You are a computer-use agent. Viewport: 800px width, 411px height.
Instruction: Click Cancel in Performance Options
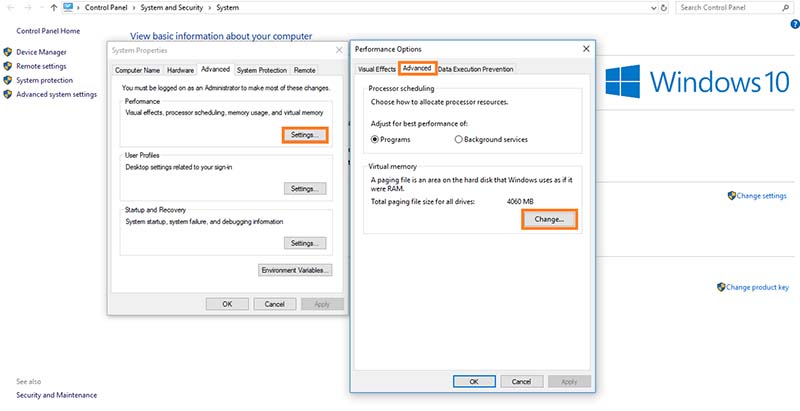tap(521, 381)
